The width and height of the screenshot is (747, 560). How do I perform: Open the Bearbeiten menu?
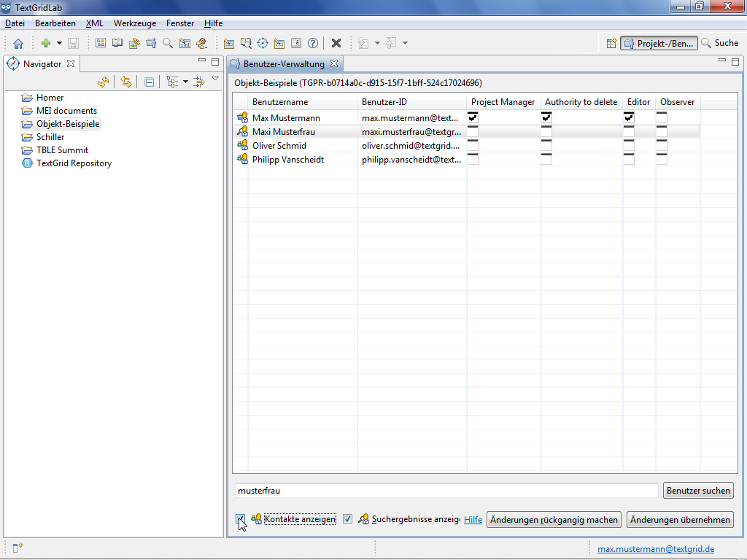55,23
